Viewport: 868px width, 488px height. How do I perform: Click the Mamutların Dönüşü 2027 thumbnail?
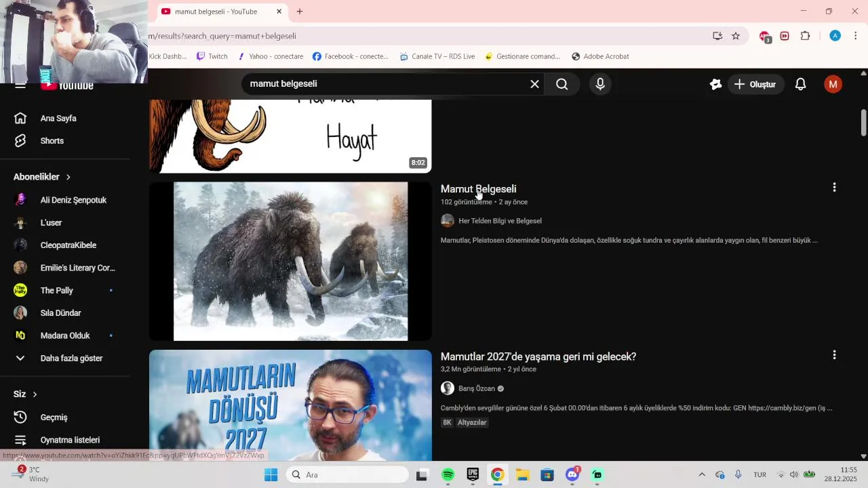pos(290,405)
